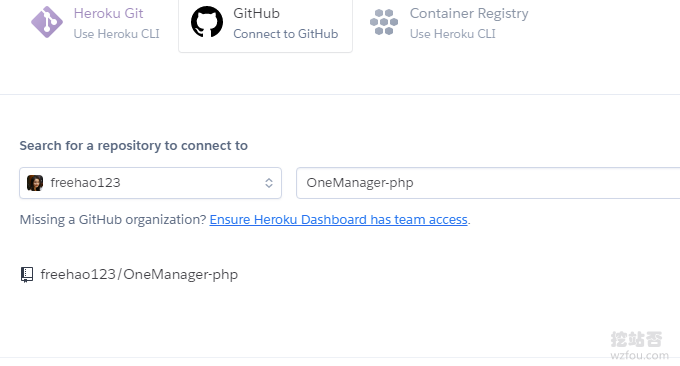Click "Use Heroku CLI" under Container Registry
Image resolution: width=680 pixels, height=366 pixels.
click(453, 34)
